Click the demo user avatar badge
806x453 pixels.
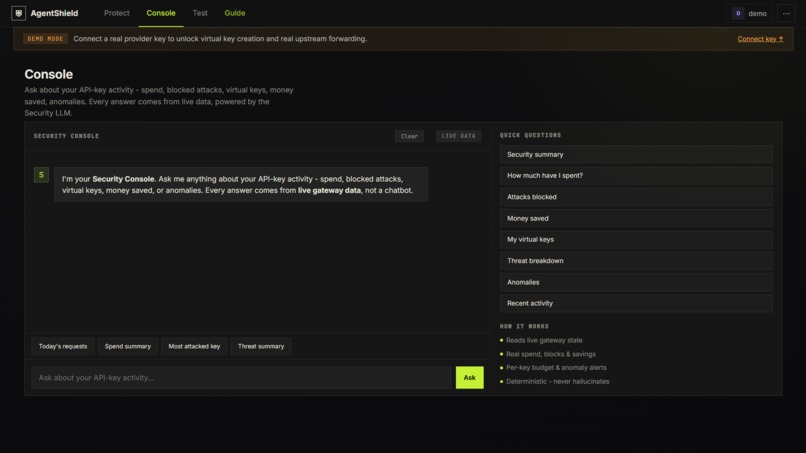click(738, 14)
